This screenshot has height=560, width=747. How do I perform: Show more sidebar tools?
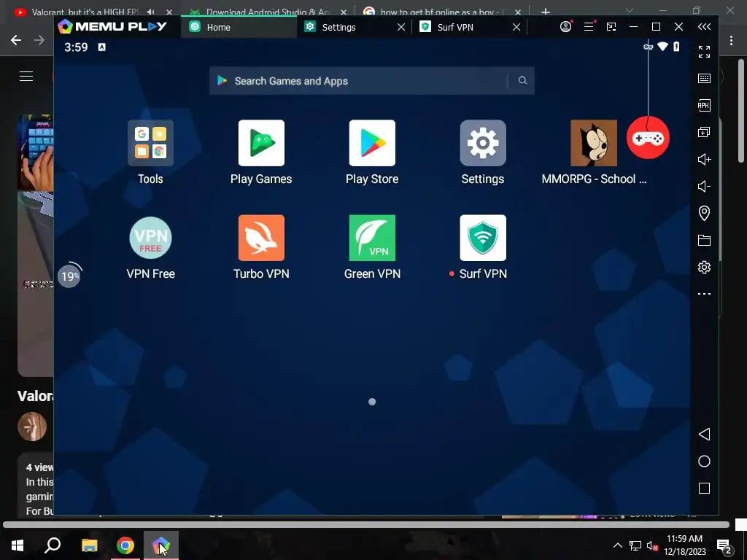[x=704, y=294]
